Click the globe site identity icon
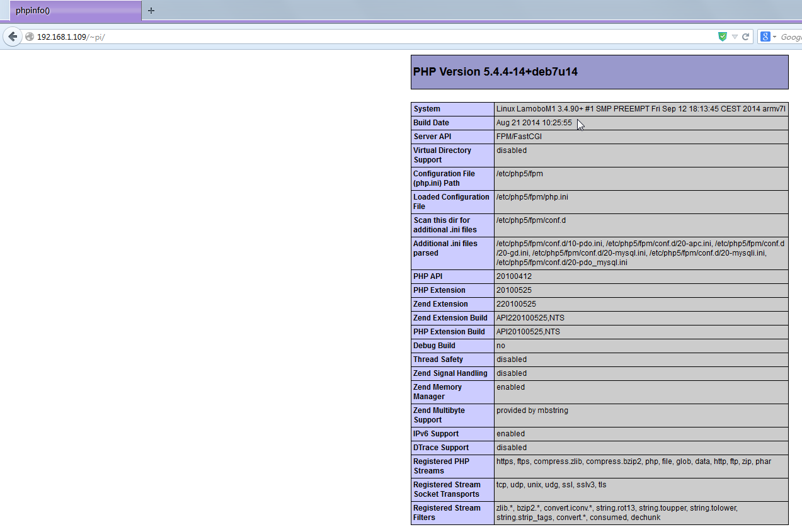 30,37
